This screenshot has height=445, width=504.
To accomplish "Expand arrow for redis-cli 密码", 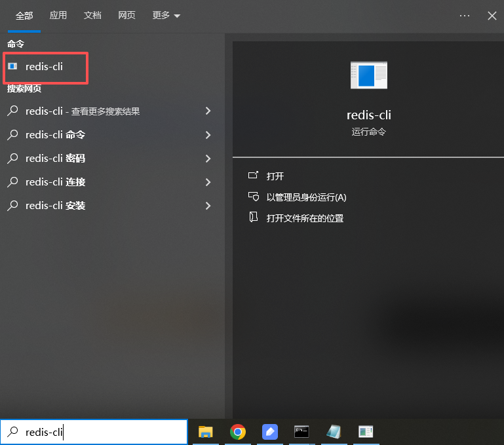I will point(208,158).
